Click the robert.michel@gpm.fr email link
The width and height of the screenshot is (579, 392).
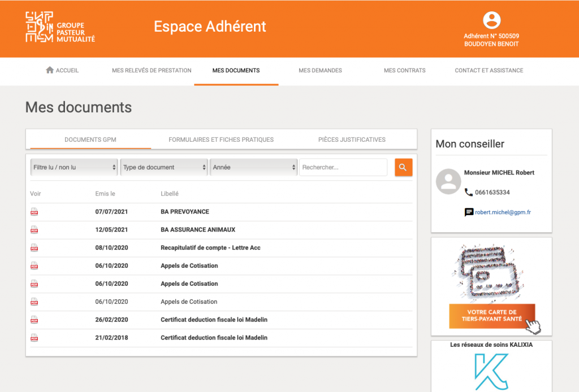click(x=503, y=212)
